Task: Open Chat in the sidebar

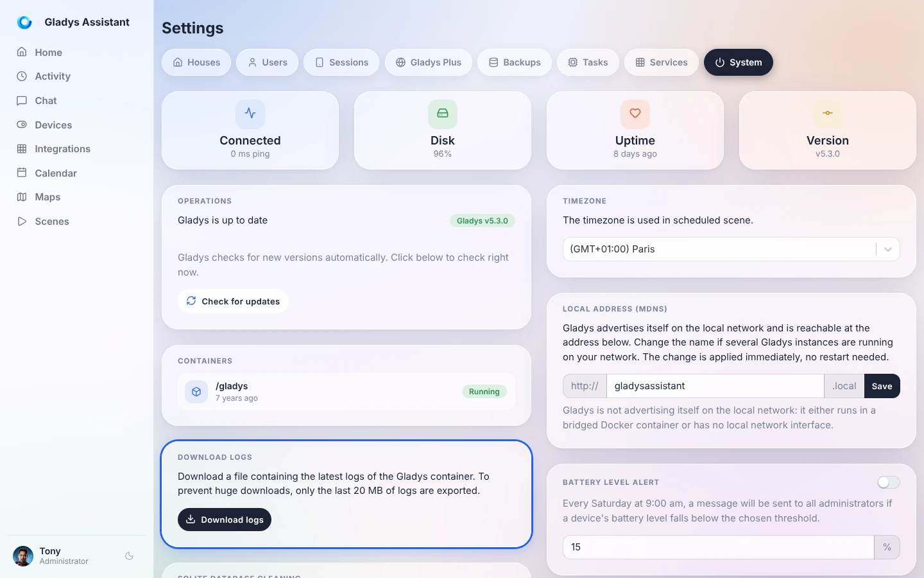Action: point(77,101)
